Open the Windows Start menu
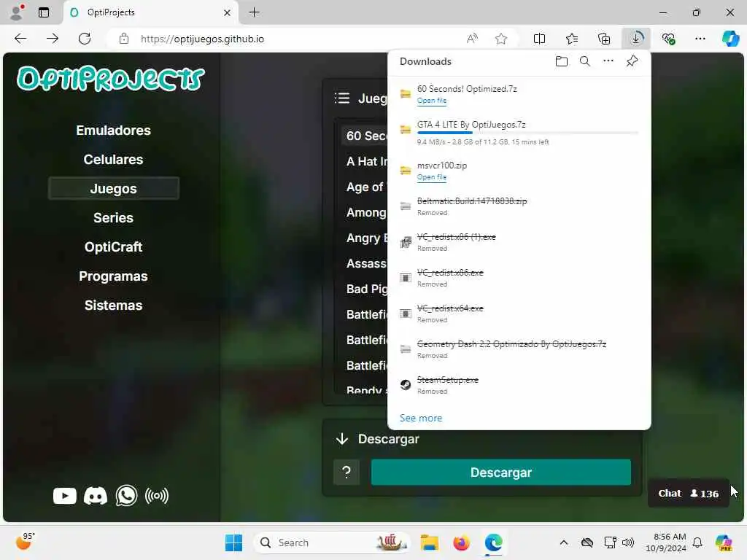This screenshot has height=560, width=747. pos(233,542)
